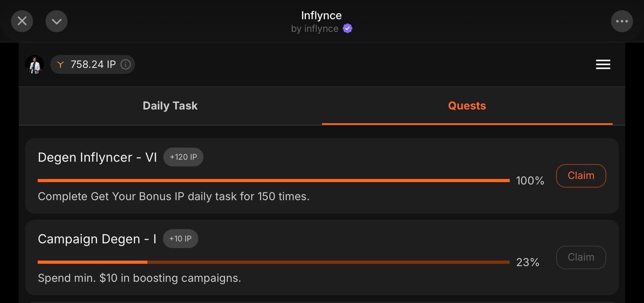Click the Campaign Degen 23% progress bar
Screen dimensions: 644x303
point(273,262)
